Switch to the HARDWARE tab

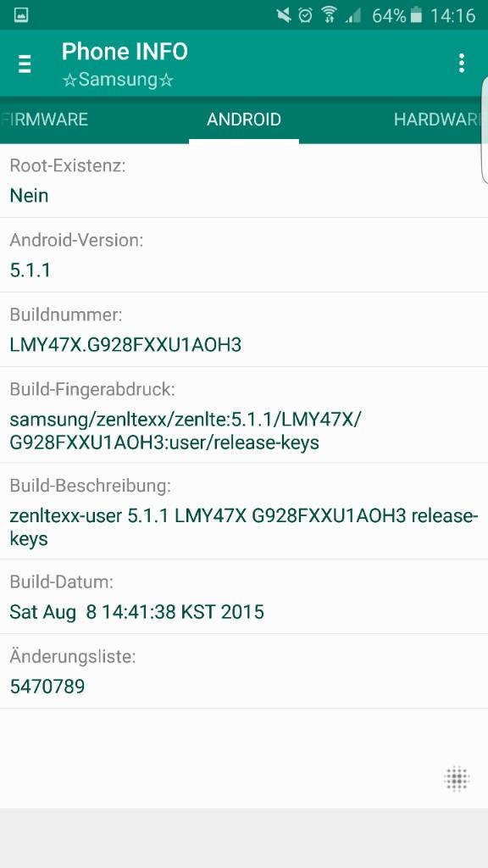pos(440,120)
